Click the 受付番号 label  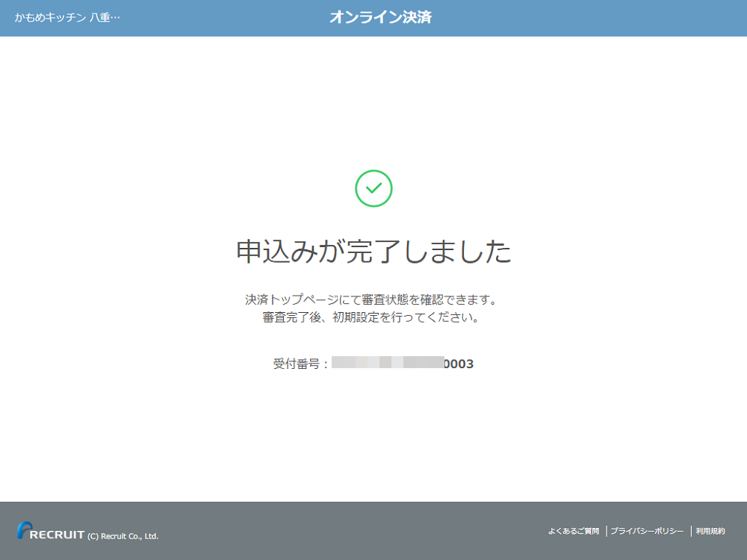(296, 364)
